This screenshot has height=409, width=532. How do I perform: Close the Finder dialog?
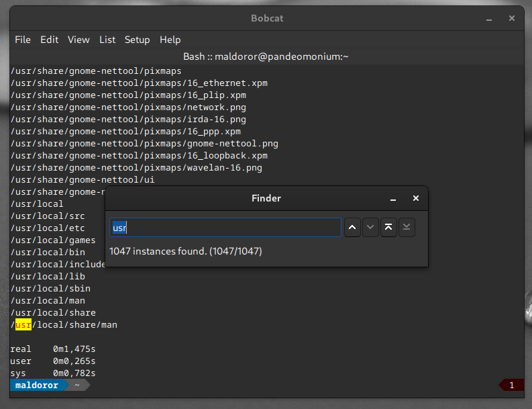click(416, 198)
